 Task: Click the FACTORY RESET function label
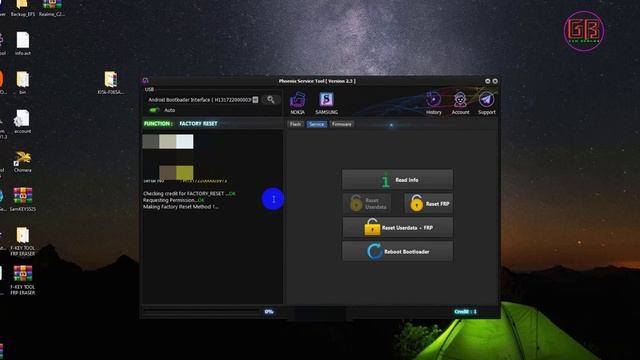click(x=198, y=124)
